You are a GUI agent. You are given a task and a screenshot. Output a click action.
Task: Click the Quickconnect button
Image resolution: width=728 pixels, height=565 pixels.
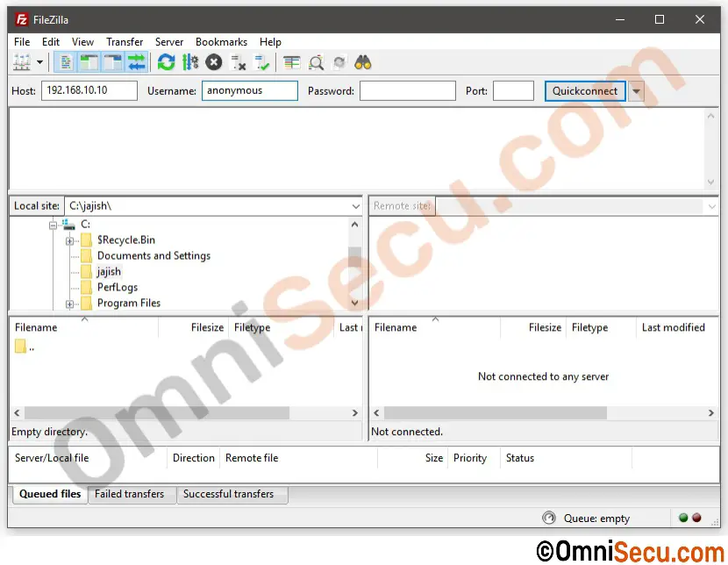pyautogui.click(x=585, y=91)
